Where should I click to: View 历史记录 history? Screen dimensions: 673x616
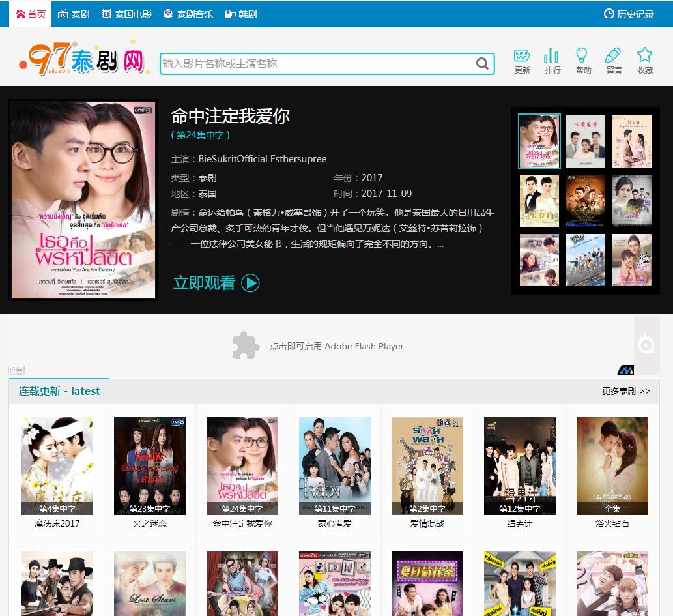(629, 14)
